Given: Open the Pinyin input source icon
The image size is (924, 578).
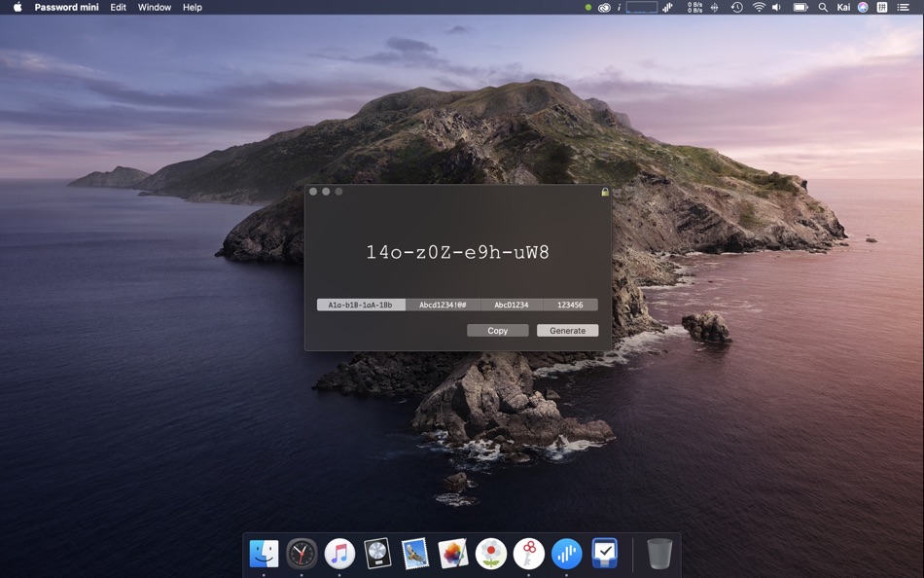Looking at the screenshot, I should click(882, 8).
